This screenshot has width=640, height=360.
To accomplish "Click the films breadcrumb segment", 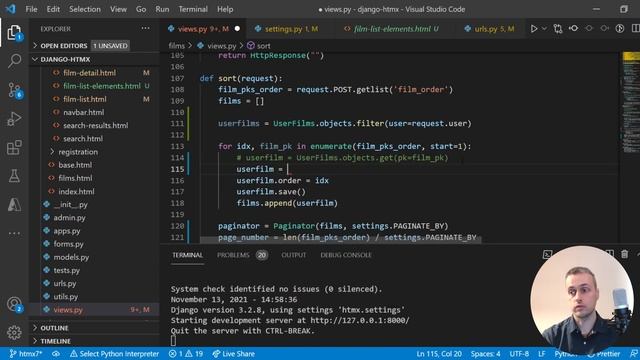I will click(x=176, y=46).
